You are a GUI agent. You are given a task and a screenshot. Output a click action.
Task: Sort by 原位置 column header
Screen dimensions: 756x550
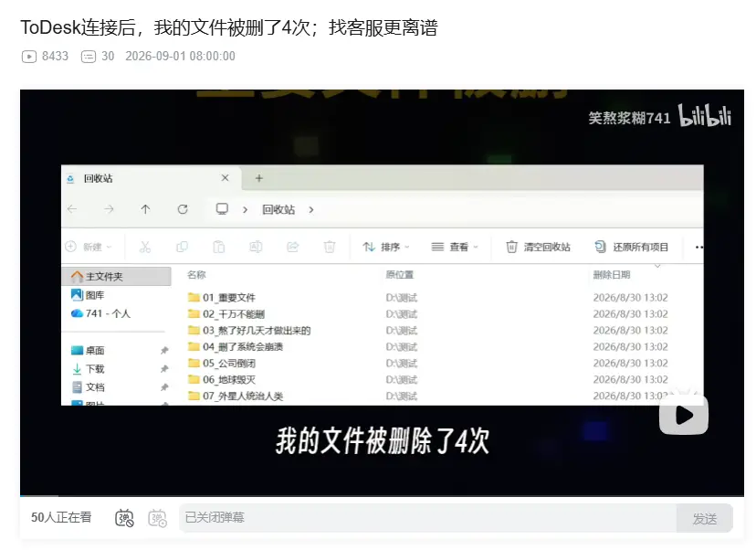(x=400, y=274)
